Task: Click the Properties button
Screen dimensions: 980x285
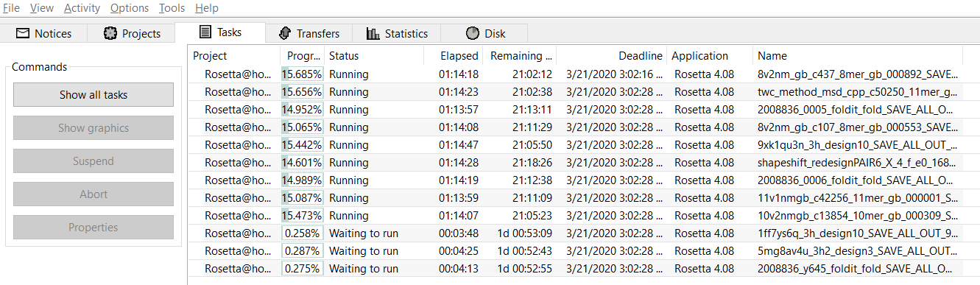Action: click(x=94, y=228)
